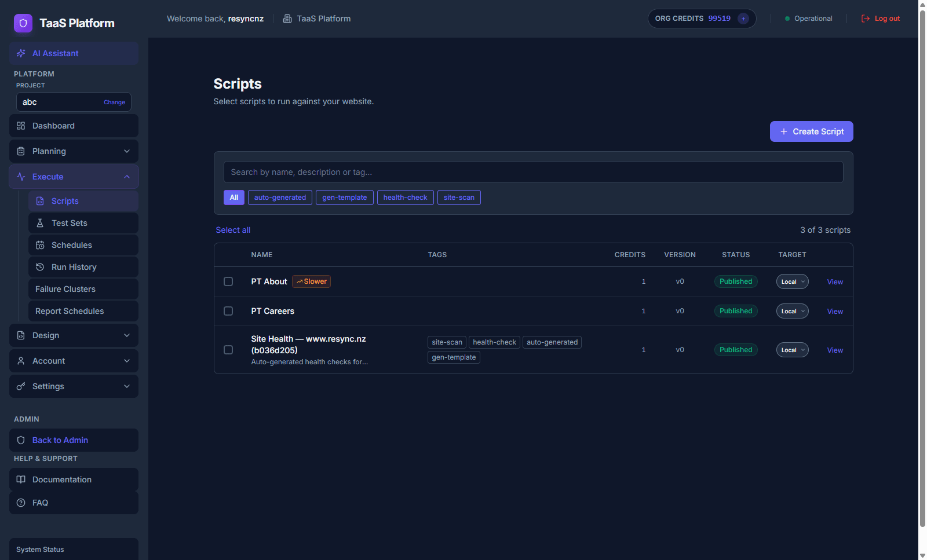Open Run History via its clock icon

click(x=40, y=267)
